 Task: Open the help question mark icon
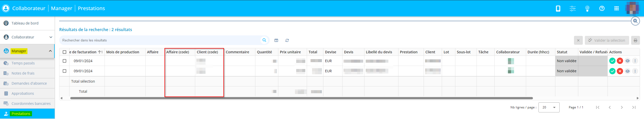[x=602, y=9]
